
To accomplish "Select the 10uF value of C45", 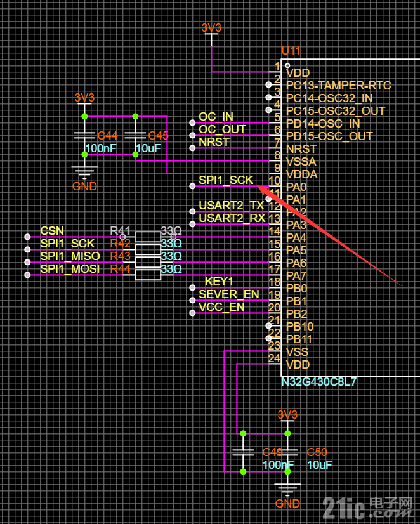I will pyautogui.click(x=148, y=148).
